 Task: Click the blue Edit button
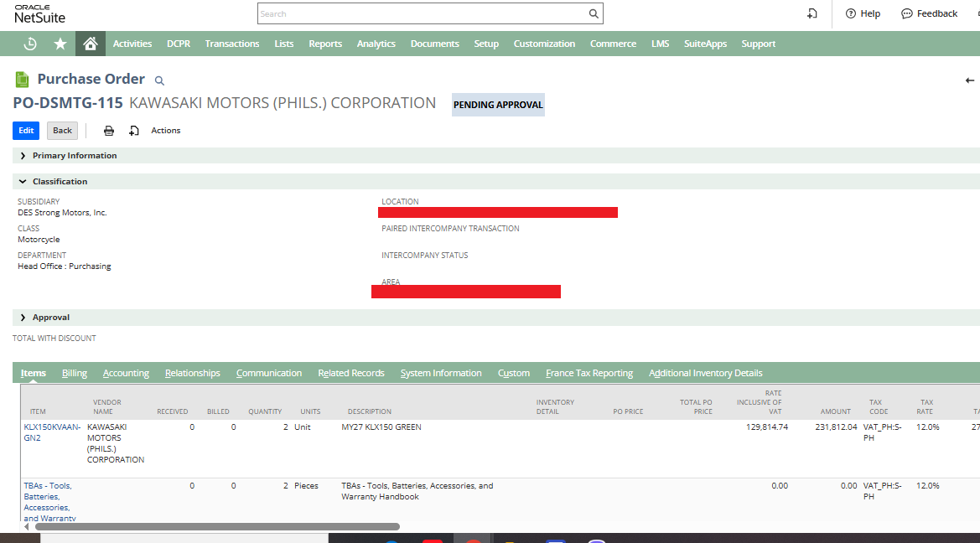coord(26,131)
